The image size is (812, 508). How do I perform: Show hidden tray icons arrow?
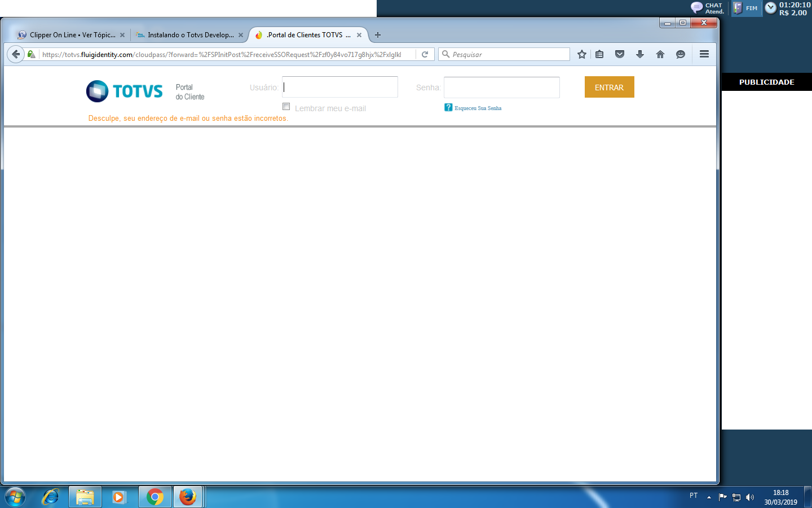[x=709, y=497]
